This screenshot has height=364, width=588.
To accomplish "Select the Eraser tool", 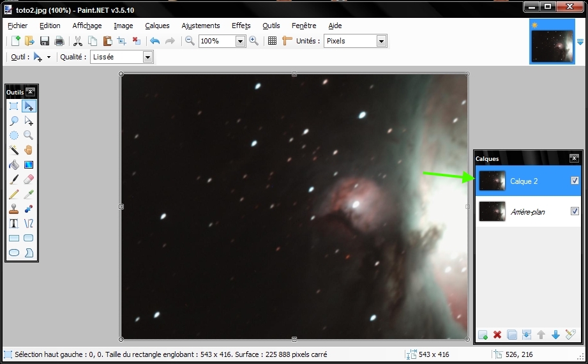I will [x=29, y=179].
